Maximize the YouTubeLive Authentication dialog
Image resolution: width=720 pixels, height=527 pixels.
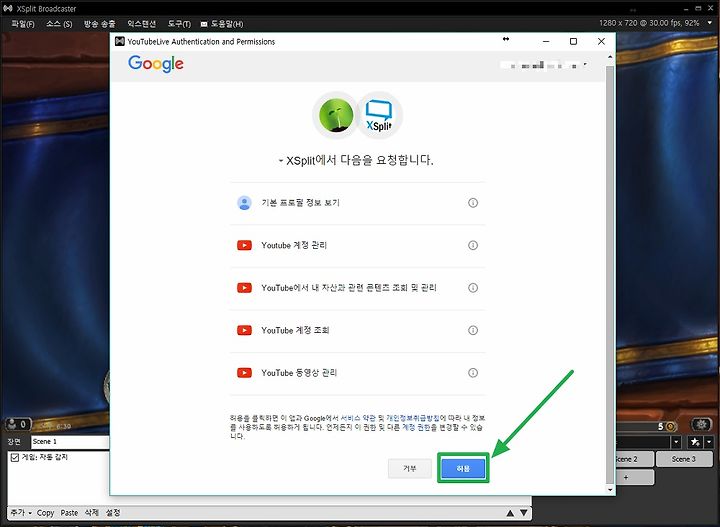[x=573, y=41]
